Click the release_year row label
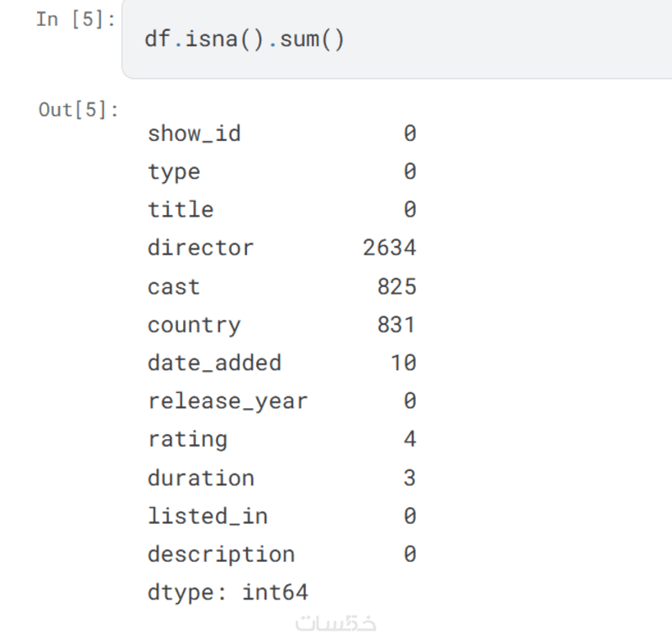This screenshot has height=644, width=672. click(228, 402)
